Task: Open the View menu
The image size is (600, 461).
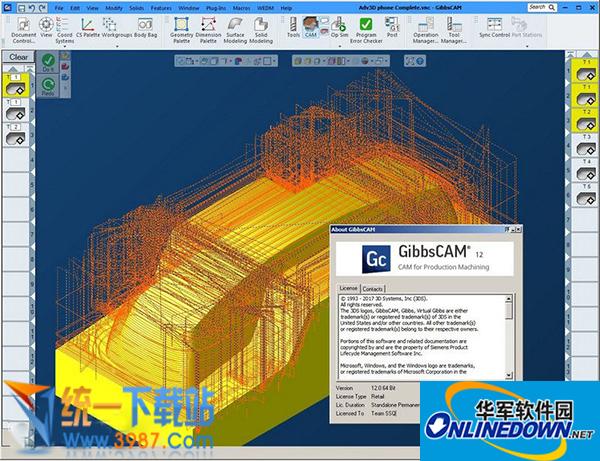Action: 92,8
